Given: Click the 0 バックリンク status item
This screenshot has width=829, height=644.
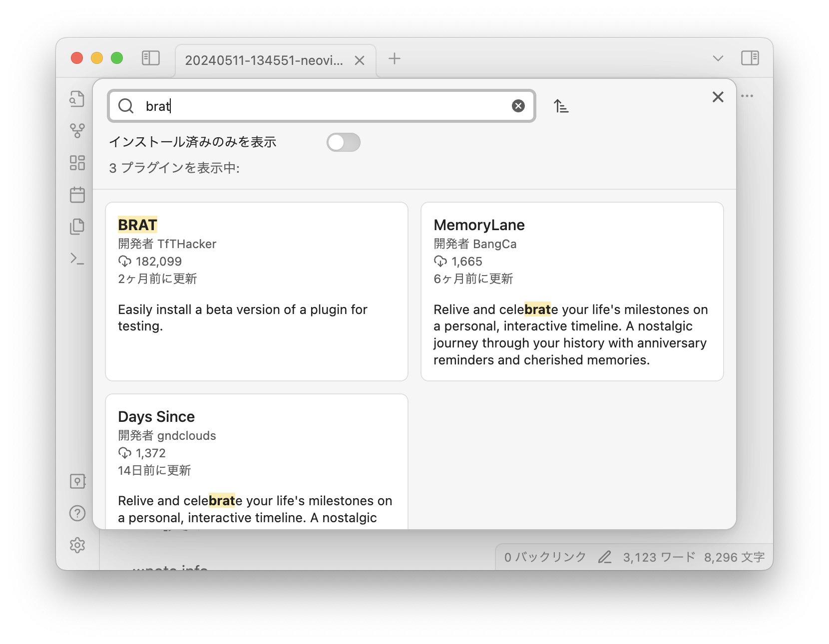Looking at the screenshot, I should (545, 557).
